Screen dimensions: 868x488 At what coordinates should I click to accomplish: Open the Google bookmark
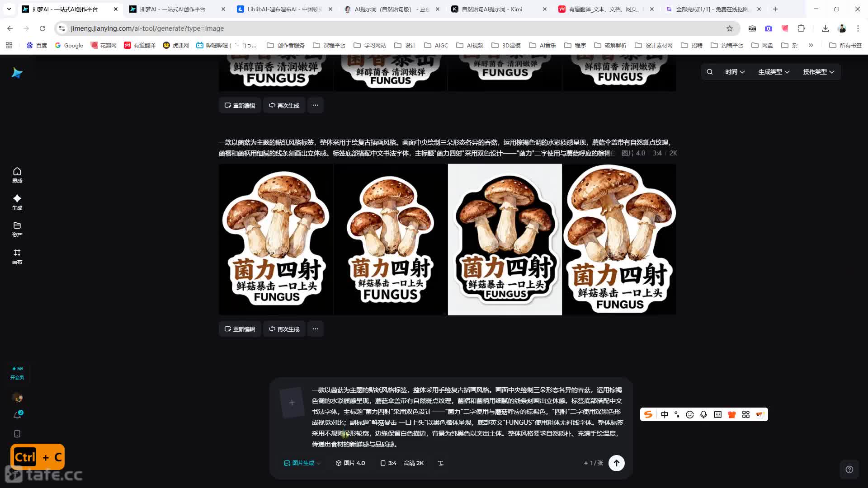[x=69, y=45]
